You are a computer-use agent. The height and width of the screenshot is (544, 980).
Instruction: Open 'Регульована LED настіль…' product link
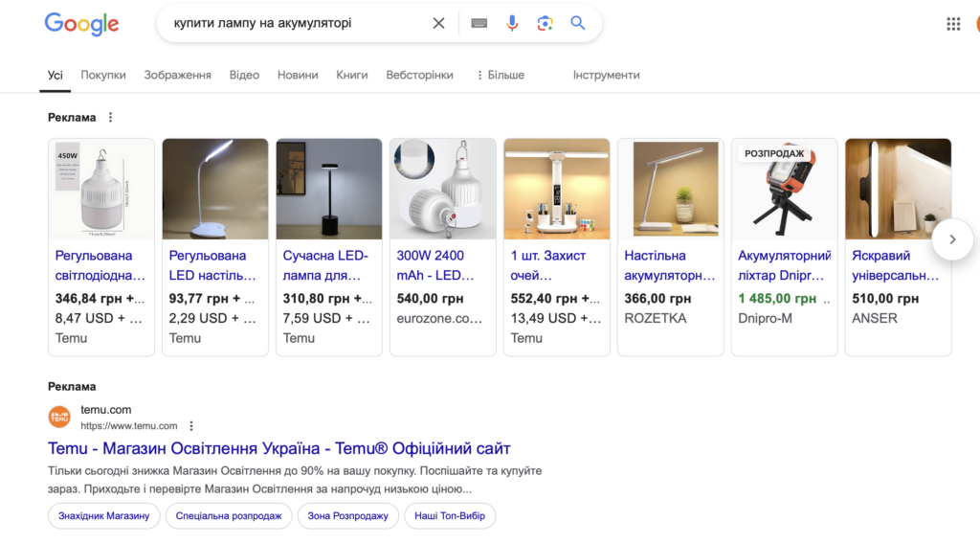(x=212, y=265)
